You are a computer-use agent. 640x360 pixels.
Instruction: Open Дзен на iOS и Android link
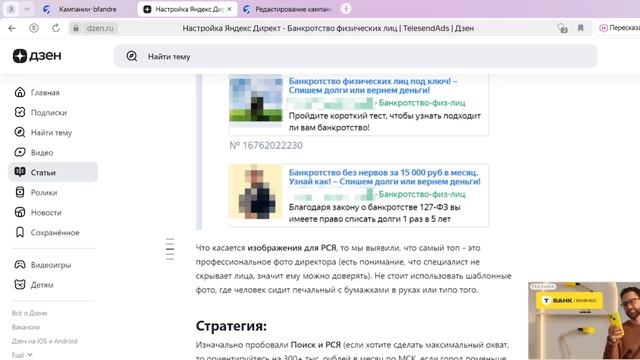[44, 341]
